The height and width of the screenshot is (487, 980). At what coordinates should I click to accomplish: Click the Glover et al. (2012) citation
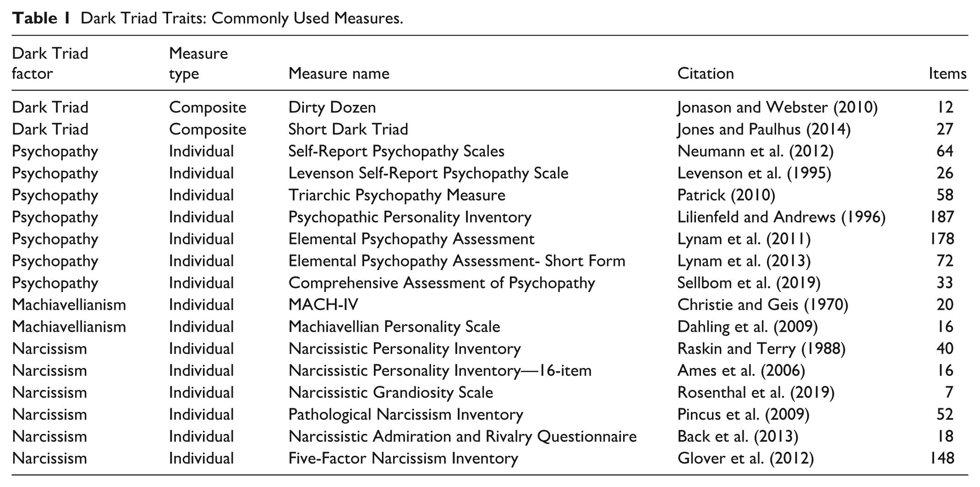point(745,459)
